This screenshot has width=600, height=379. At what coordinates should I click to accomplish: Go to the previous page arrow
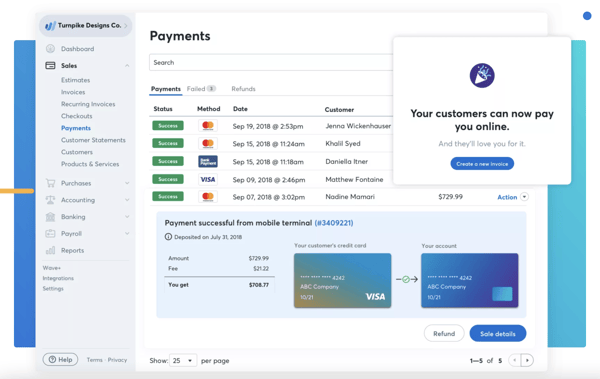(x=514, y=360)
